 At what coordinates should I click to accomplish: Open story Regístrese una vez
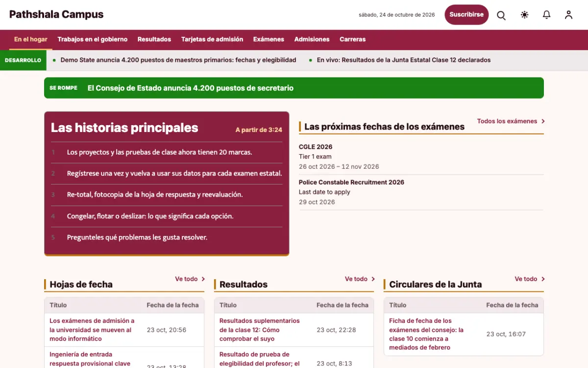coord(174,174)
